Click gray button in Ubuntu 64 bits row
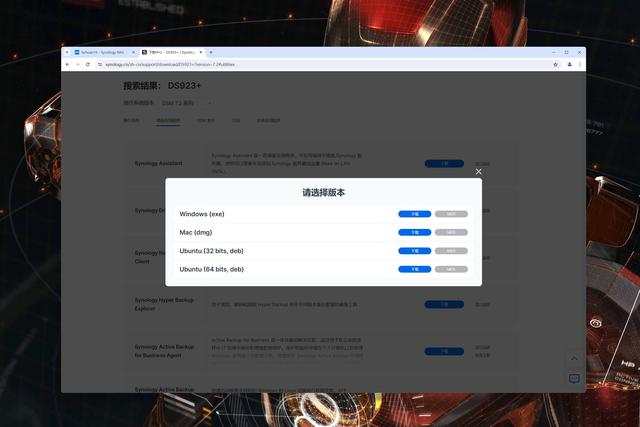Image resolution: width=640 pixels, height=427 pixels. (451, 269)
